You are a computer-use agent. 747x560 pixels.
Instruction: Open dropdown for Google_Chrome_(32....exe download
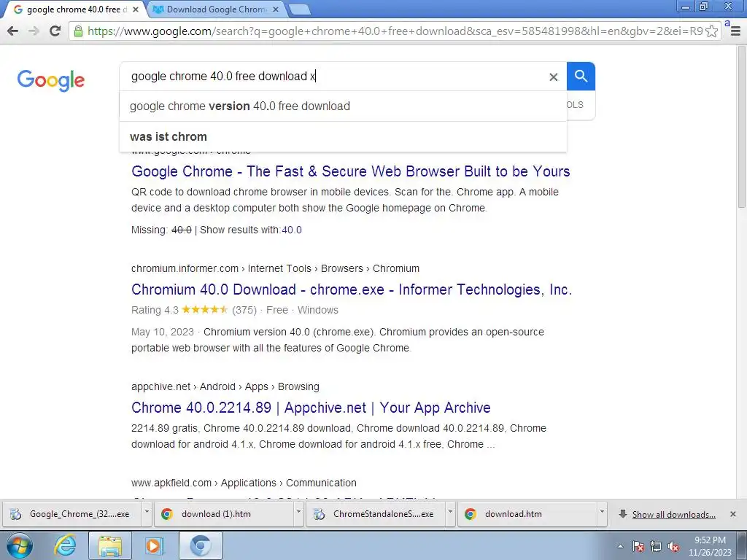[147, 513]
